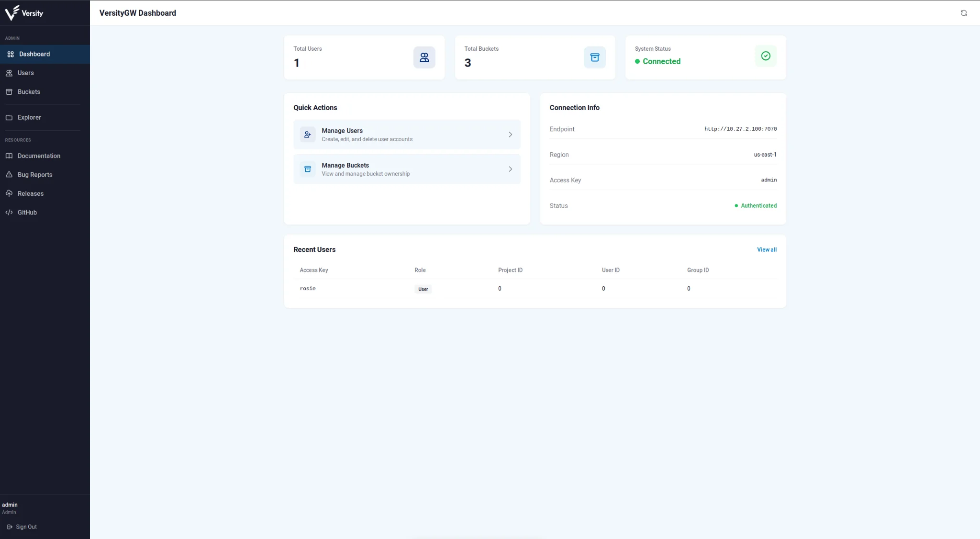This screenshot has width=980, height=539.
Task: Open the Documentation resource link
Action: coord(39,156)
